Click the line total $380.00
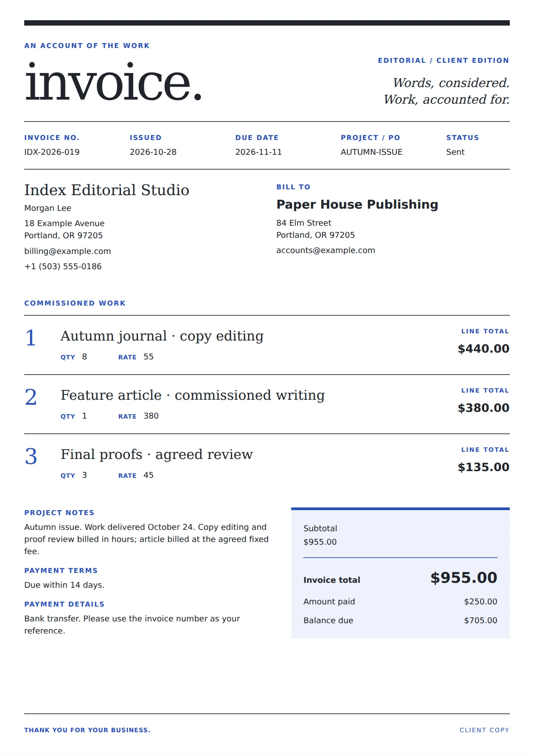This screenshot has height=756, width=534. (x=483, y=408)
